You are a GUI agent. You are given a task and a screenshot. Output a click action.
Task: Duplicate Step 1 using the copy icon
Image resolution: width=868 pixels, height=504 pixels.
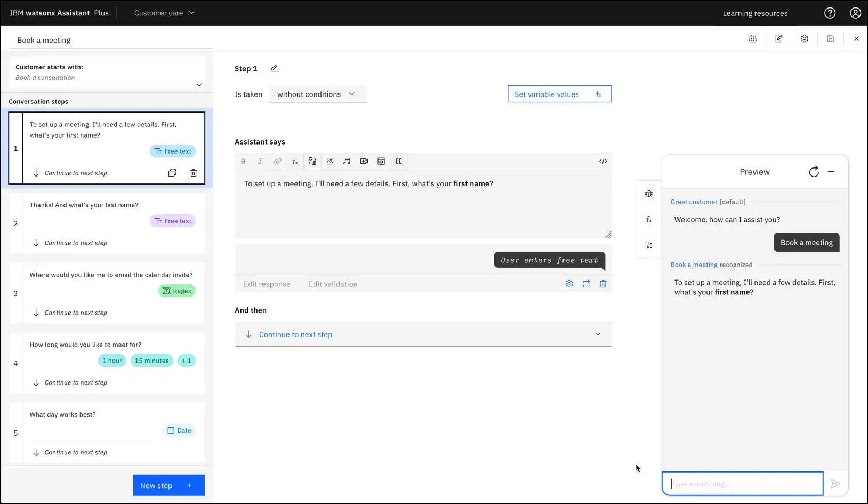click(172, 173)
